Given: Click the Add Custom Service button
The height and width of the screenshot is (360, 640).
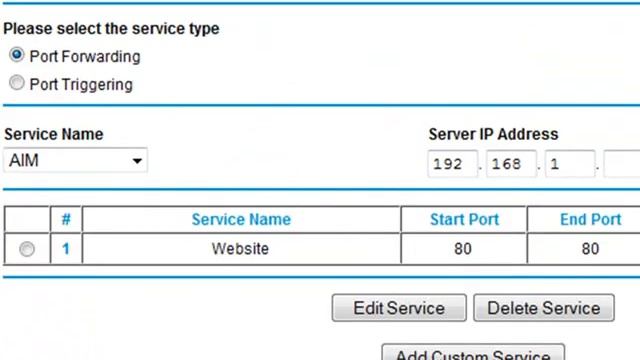Looking at the screenshot, I should (x=473, y=352).
